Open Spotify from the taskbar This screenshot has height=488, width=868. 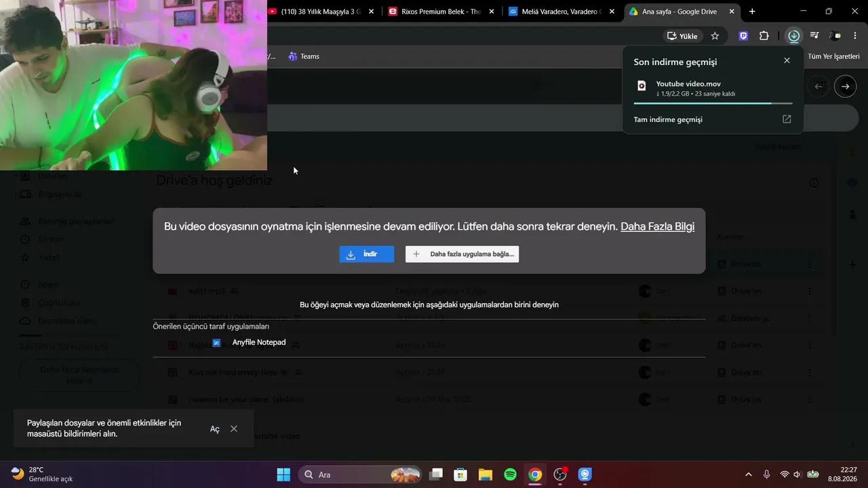click(511, 474)
